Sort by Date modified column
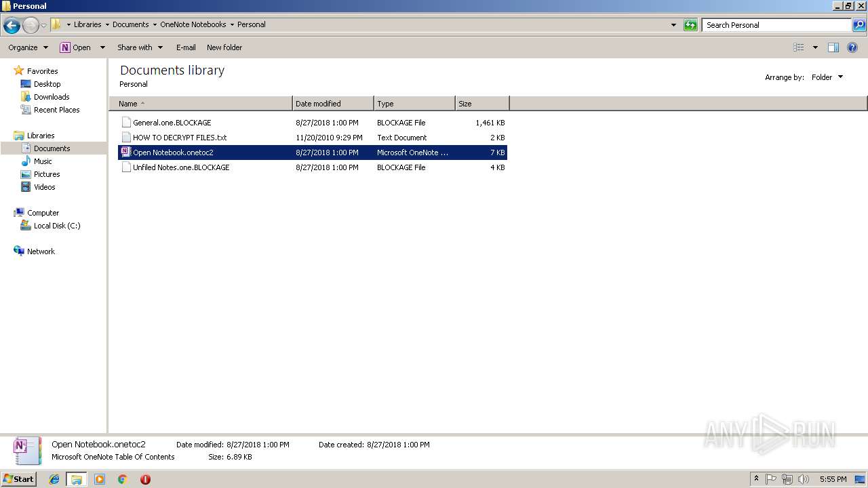Viewport: 868px width, 488px height. (x=333, y=104)
